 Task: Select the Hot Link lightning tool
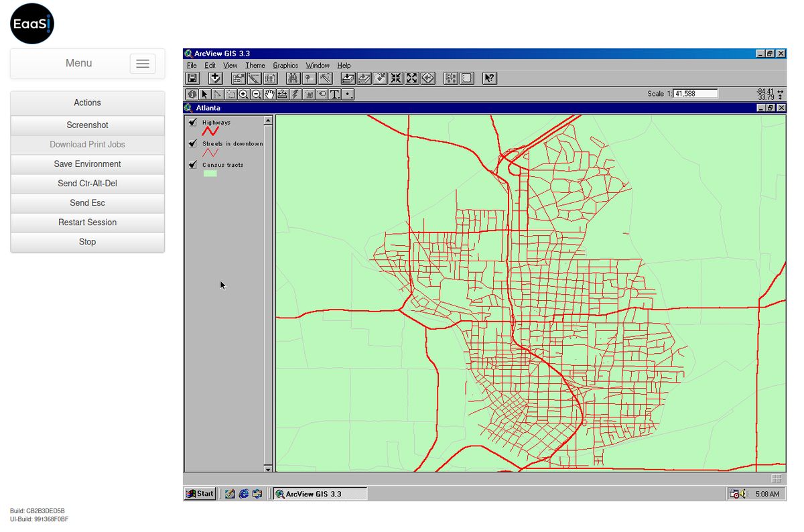(x=295, y=94)
